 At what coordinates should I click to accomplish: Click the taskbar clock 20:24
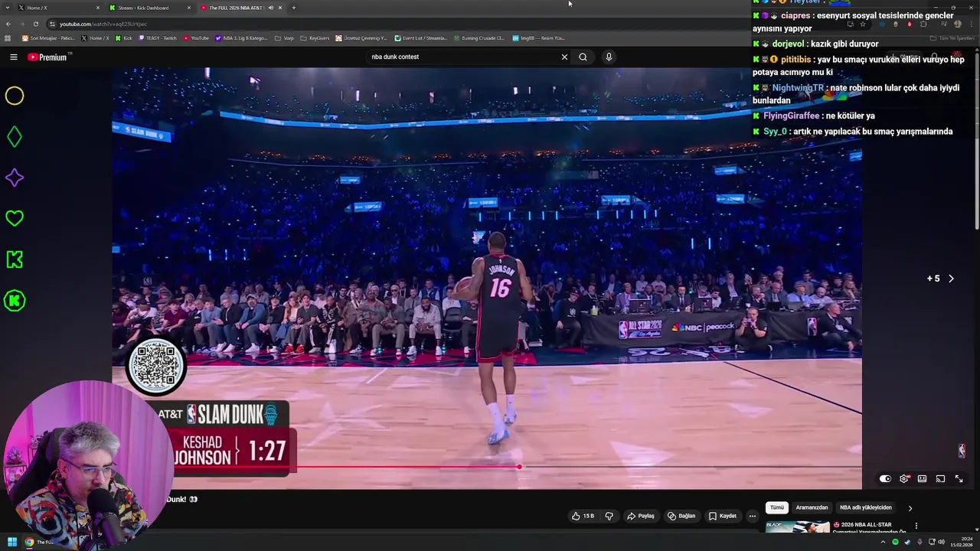(962, 542)
